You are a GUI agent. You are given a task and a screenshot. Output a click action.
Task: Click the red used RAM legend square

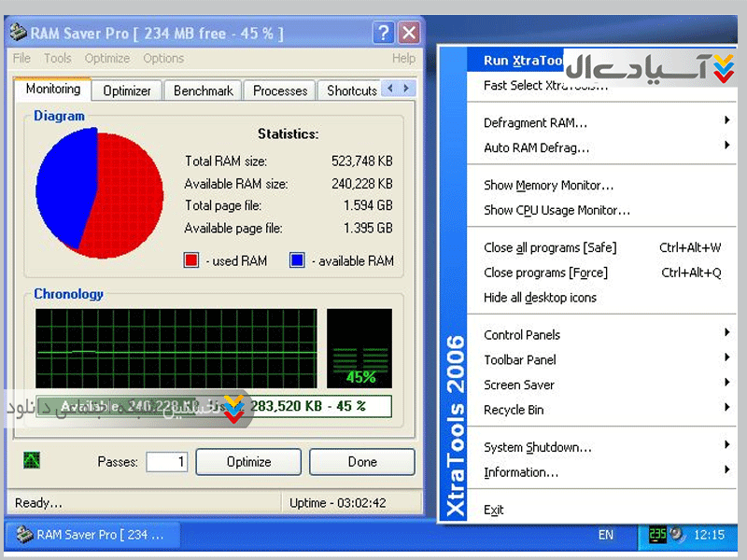[191, 260]
